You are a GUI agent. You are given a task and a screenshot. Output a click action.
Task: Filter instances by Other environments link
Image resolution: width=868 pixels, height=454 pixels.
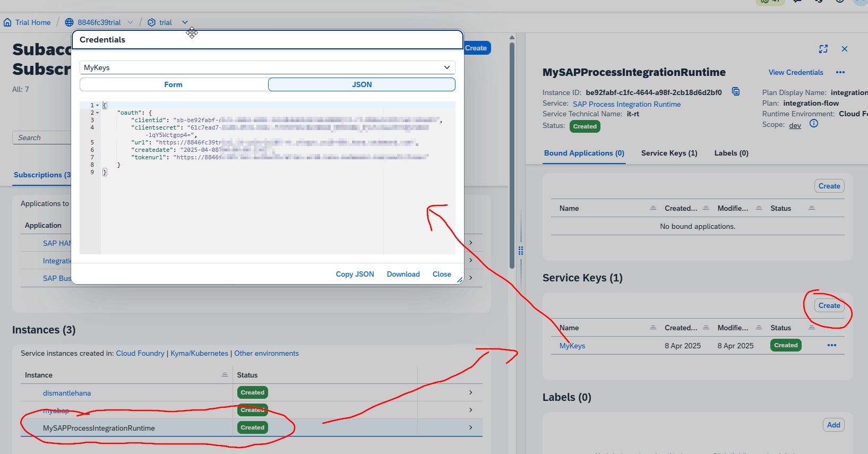(x=267, y=353)
